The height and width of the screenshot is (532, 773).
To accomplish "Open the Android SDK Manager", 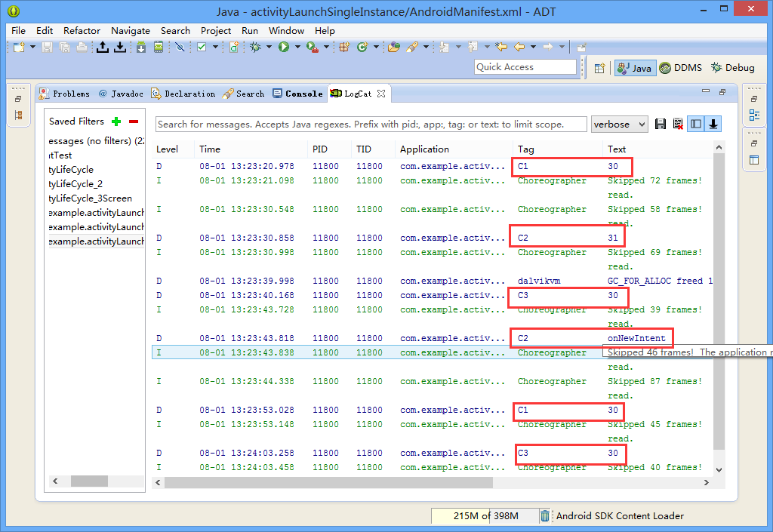I will click(141, 48).
